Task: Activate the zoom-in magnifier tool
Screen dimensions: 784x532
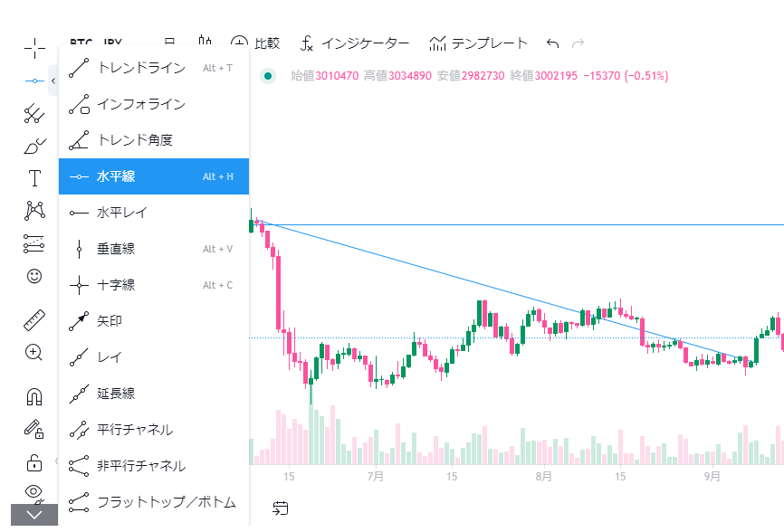Action: pyautogui.click(x=34, y=352)
